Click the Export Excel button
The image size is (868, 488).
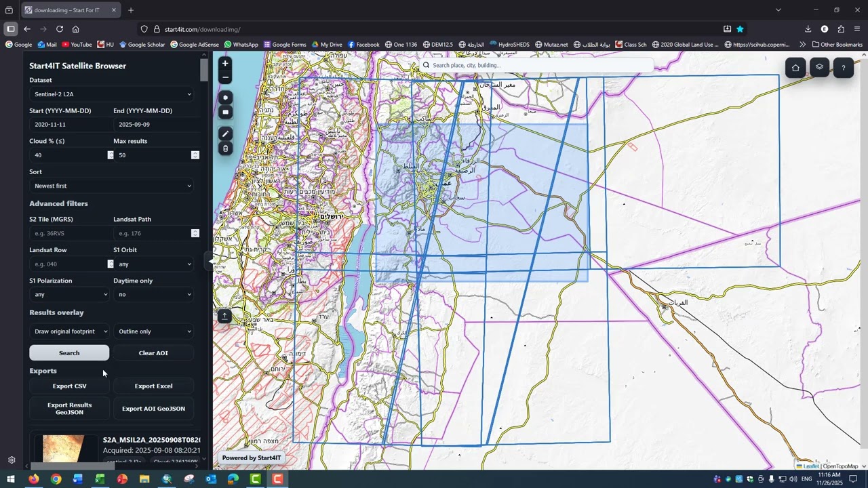(153, 386)
